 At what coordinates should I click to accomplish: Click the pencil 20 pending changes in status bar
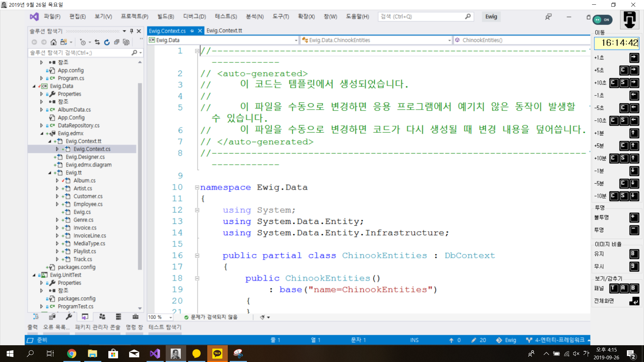click(x=479, y=340)
